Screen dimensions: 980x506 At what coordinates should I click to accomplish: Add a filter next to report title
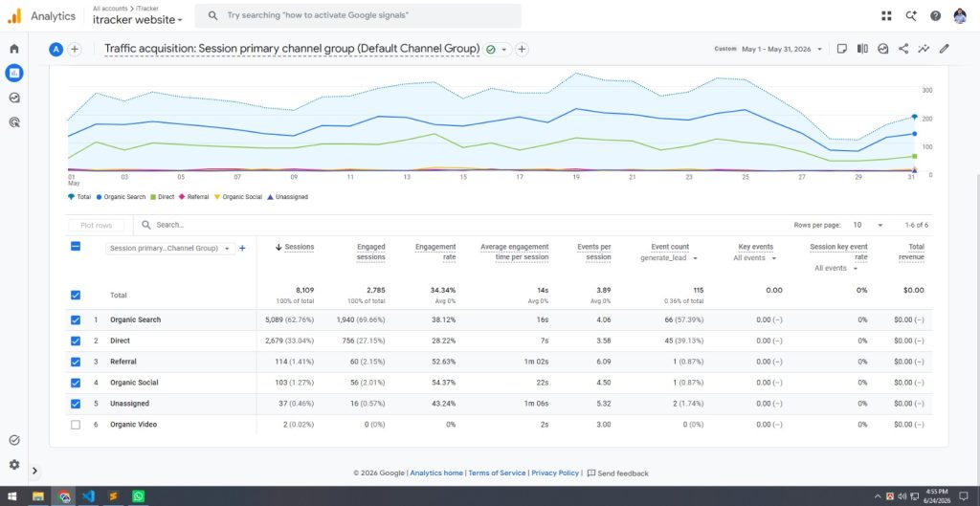pyautogui.click(x=522, y=50)
